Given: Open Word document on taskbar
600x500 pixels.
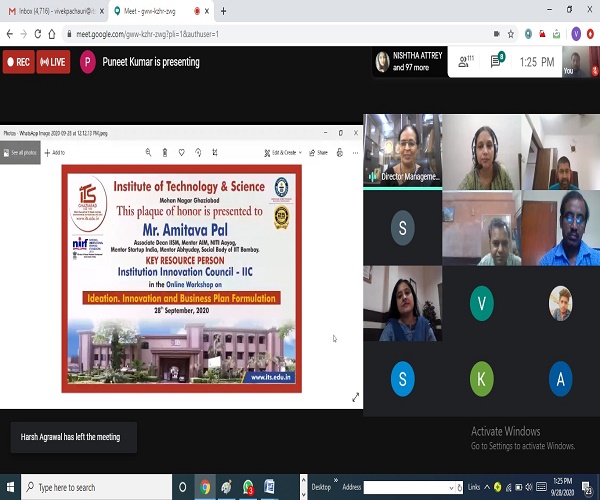Looking at the screenshot, I should (x=269, y=487).
